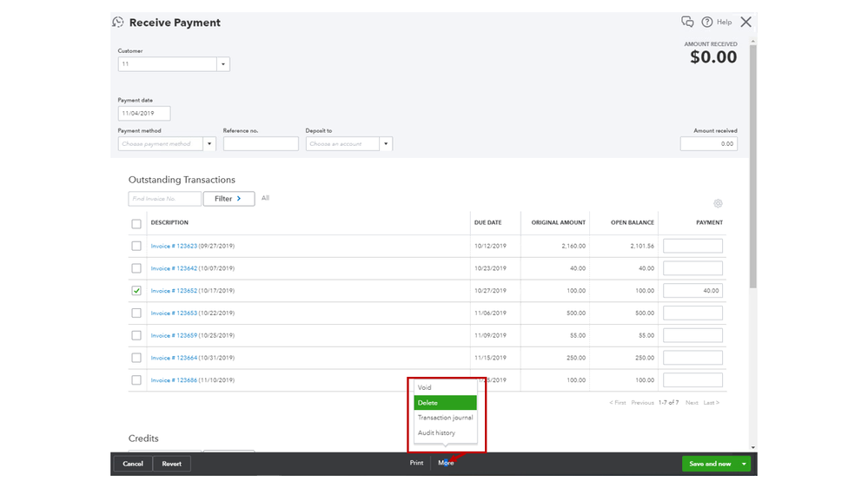Open table settings gear icon
Screen dimensions: 868x488
[x=718, y=203]
